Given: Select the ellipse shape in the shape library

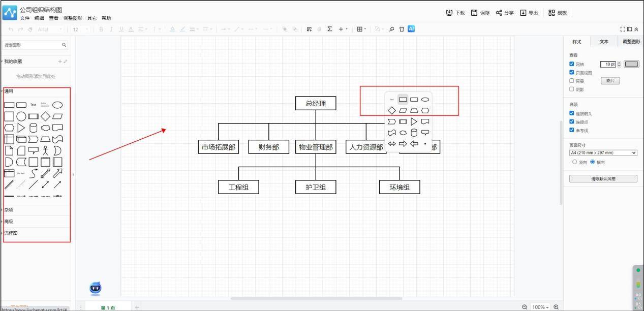Looking at the screenshot, I should click(57, 105).
